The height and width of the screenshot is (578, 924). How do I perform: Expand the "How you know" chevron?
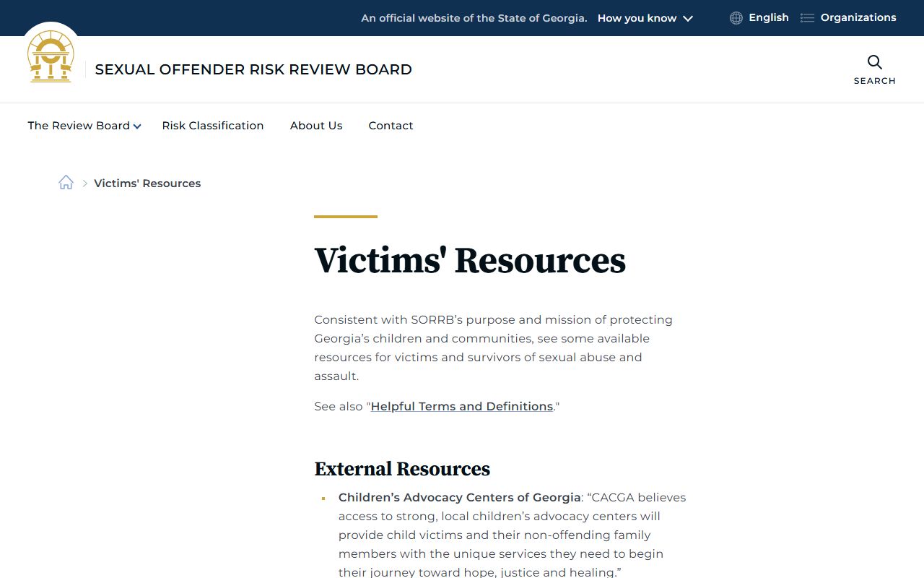point(688,19)
